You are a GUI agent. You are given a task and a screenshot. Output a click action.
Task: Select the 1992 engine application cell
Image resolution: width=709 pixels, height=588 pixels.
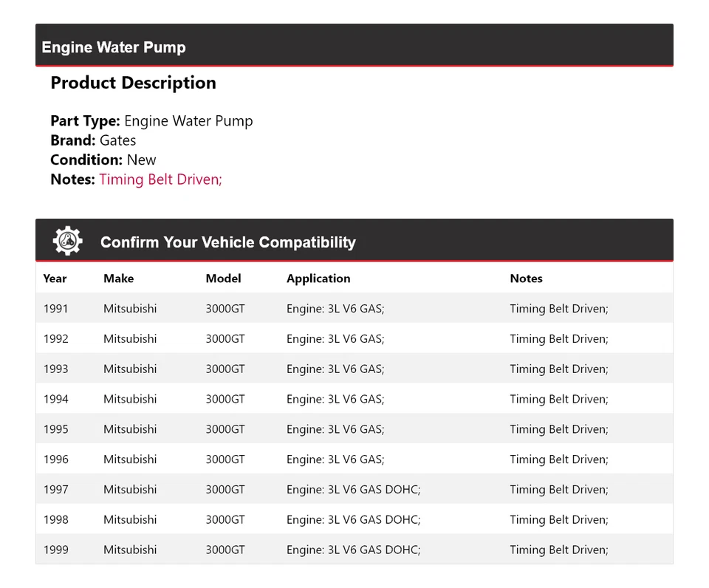(x=335, y=339)
